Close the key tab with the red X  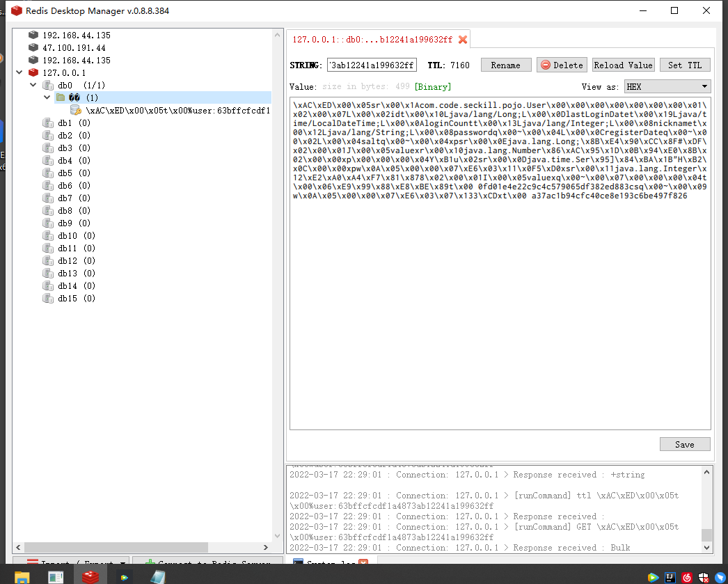pos(462,40)
